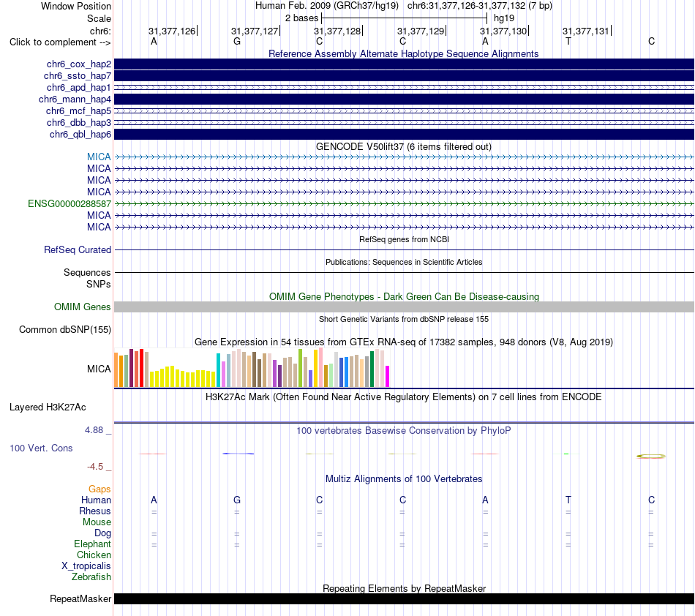
Task: Open the RefSeq Curated track label
Action: pyautogui.click(x=78, y=250)
